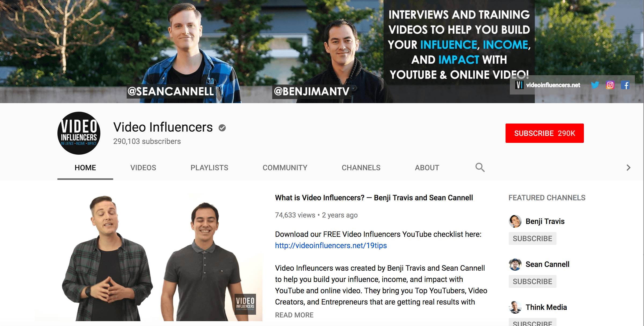Go to the COMMUNITY tab
644x326 pixels.
[x=285, y=168]
